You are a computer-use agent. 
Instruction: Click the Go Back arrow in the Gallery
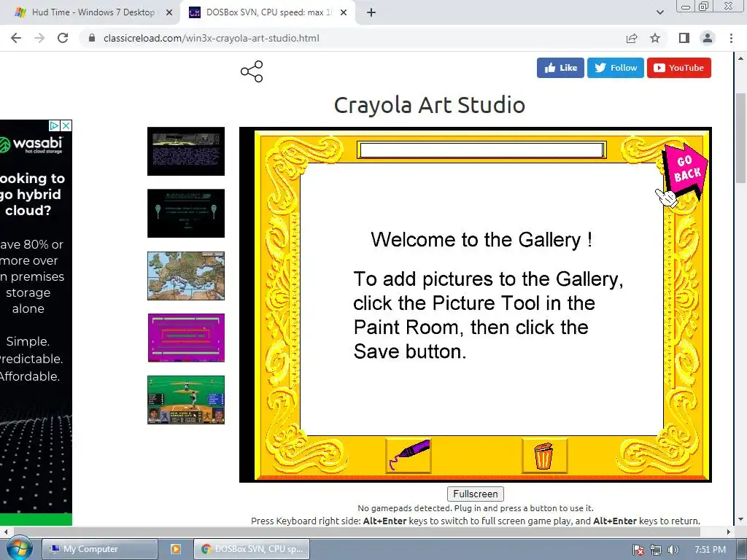[684, 171]
